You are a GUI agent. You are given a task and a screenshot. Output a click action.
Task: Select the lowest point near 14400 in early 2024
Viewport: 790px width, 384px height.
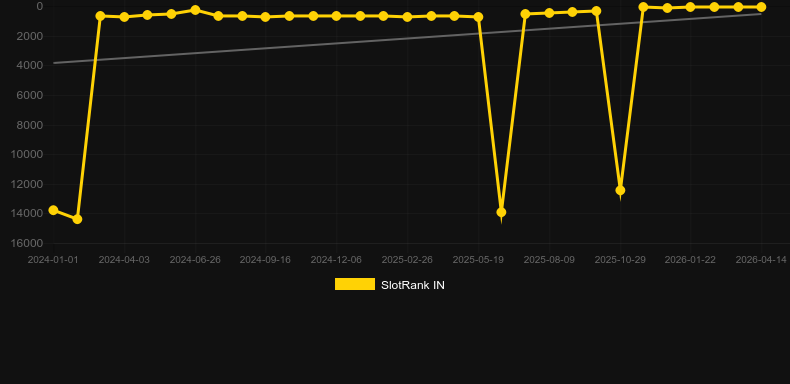[x=77, y=219]
